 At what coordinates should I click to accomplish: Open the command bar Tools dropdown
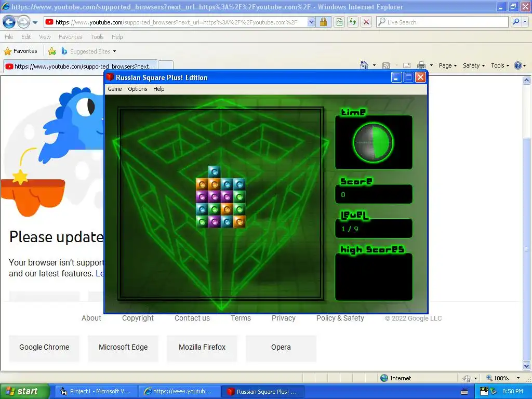(500, 65)
